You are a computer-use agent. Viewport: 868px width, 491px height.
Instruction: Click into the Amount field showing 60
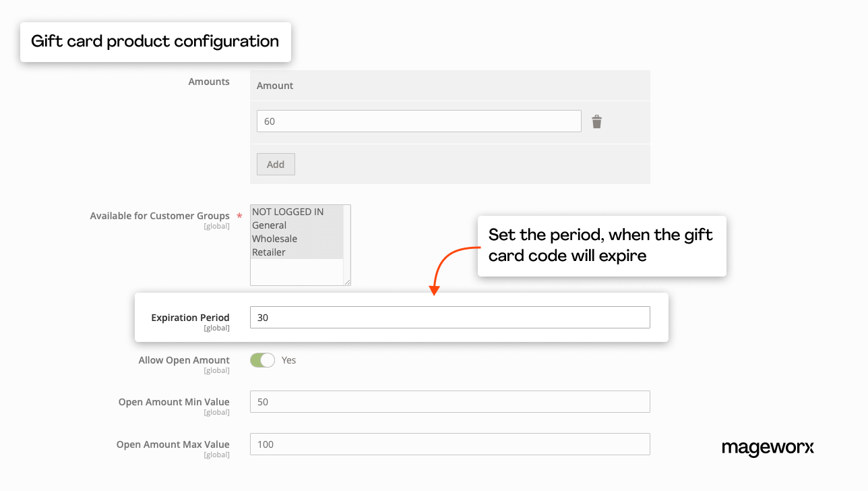coord(418,121)
